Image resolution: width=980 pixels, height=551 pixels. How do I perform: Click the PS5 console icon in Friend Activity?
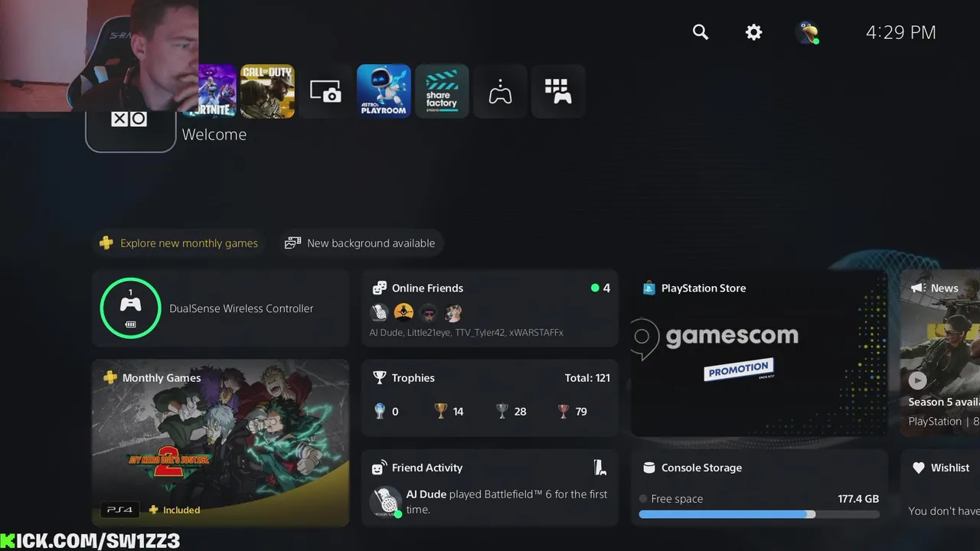(600, 468)
